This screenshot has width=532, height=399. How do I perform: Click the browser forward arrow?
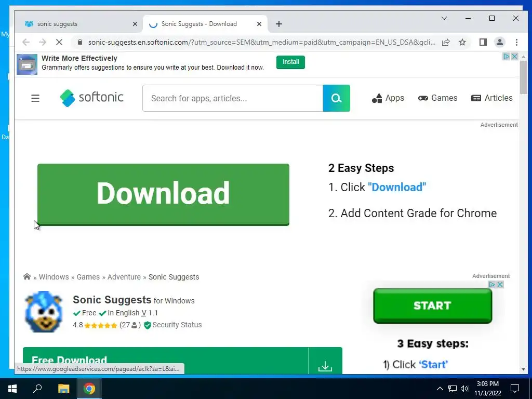[43, 42]
